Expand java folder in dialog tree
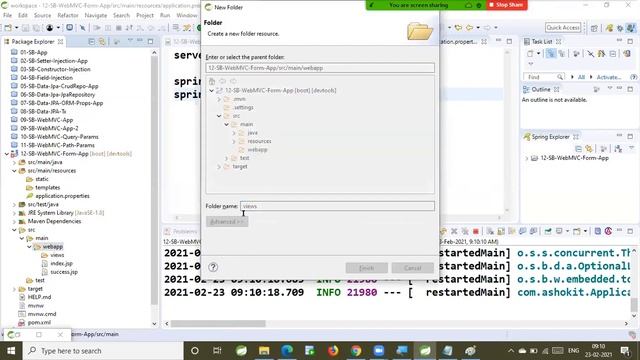 (x=234, y=133)
